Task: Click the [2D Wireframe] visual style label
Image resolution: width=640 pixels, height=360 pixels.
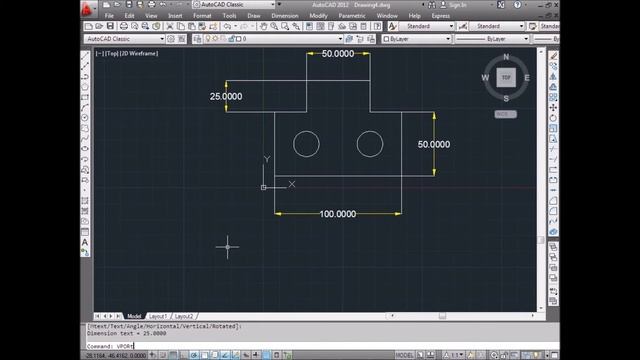Action: (x=138, y=53)
